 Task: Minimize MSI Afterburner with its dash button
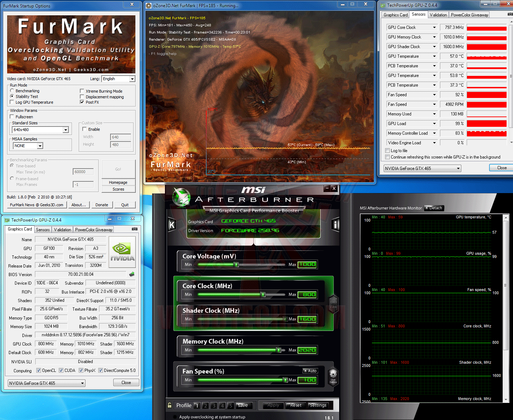point(327,188)
